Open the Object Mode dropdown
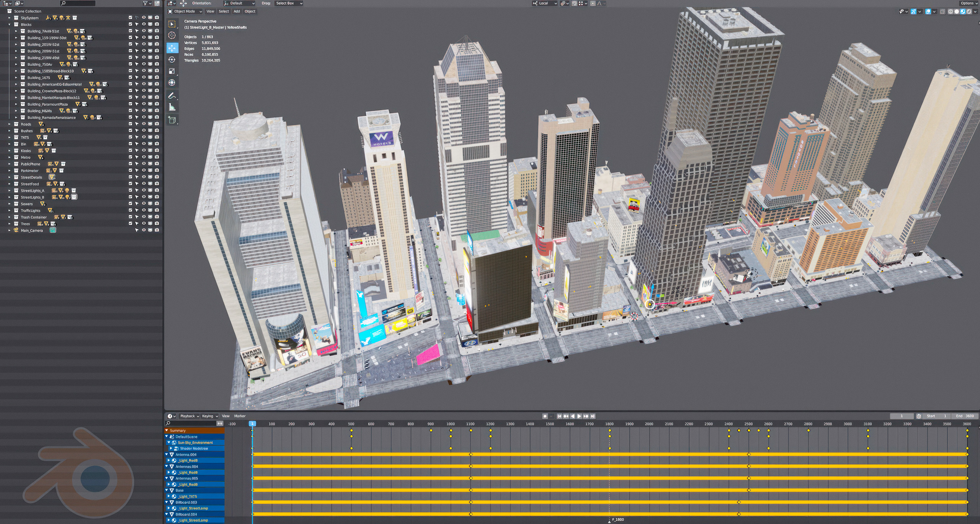Viewport: 980px width, 524px height. [x=185, y=11]
